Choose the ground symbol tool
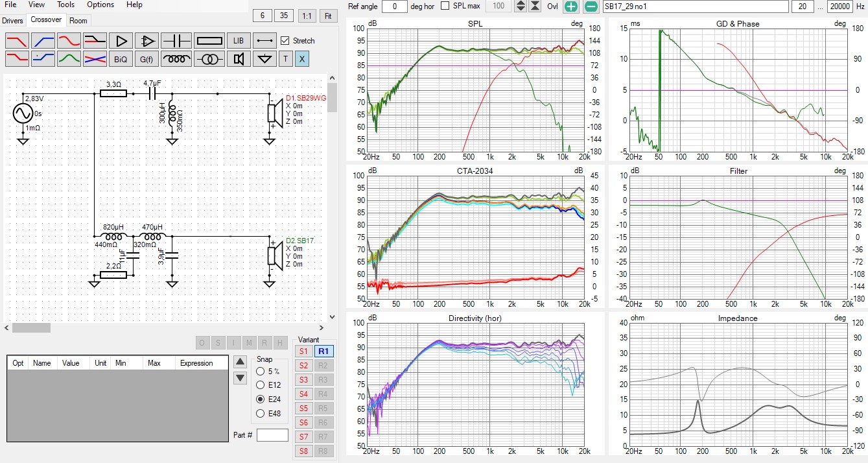 (264, 59)
